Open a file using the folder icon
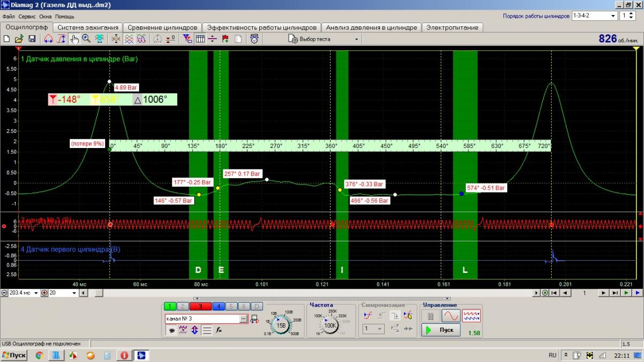Screen dimensions: 644x362 19,39
